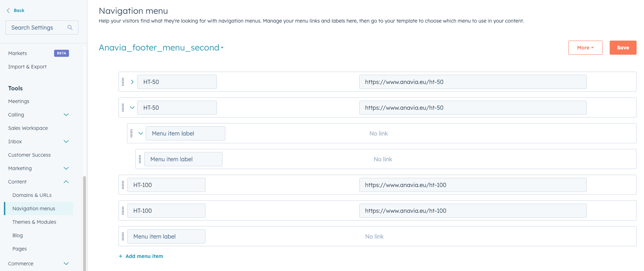Collapse the expanded HT-50 menu item
Screen dimensions: 644x271
click(132, 108)
